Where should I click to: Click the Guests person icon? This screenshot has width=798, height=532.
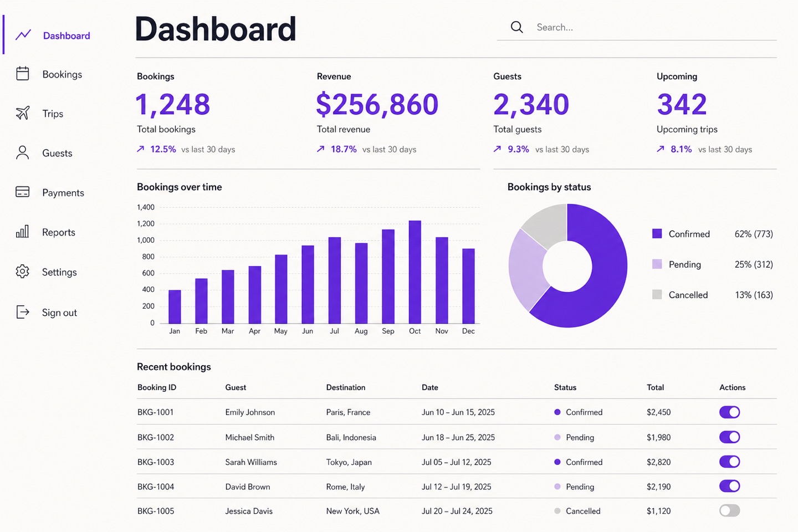coord(23,153)
